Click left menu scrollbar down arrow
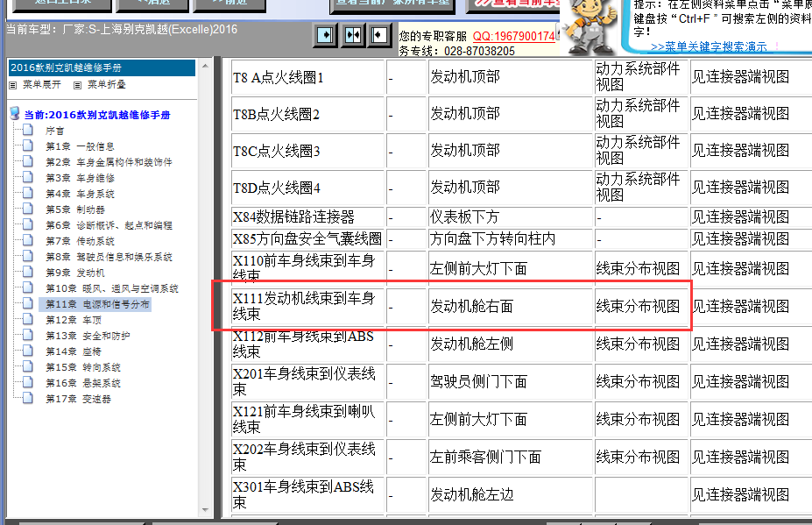 [x=205, y=510]
